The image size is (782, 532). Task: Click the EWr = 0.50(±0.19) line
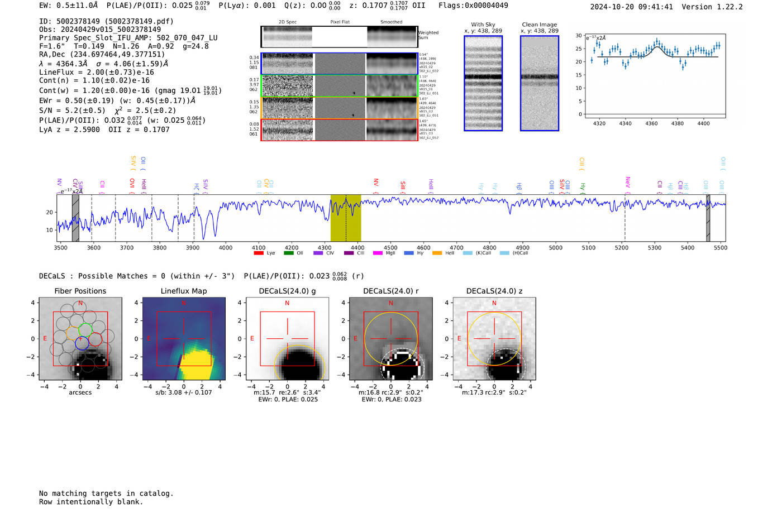(117, 101)
